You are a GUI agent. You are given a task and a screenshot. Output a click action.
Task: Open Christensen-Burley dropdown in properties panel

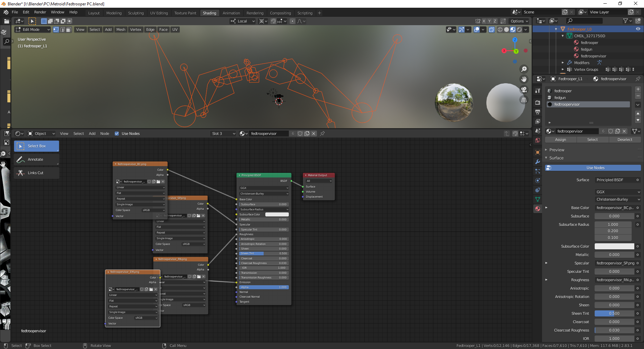click(618, 199)
